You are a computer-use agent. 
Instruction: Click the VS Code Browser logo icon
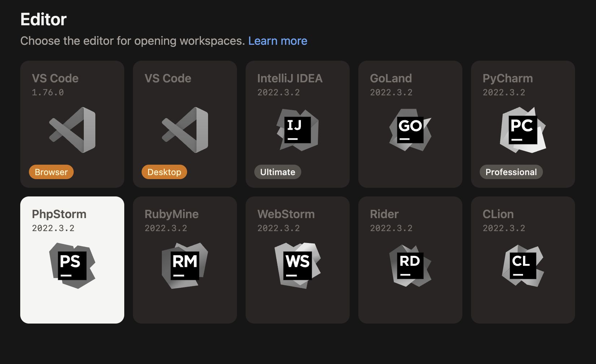[x=72, y=130]
